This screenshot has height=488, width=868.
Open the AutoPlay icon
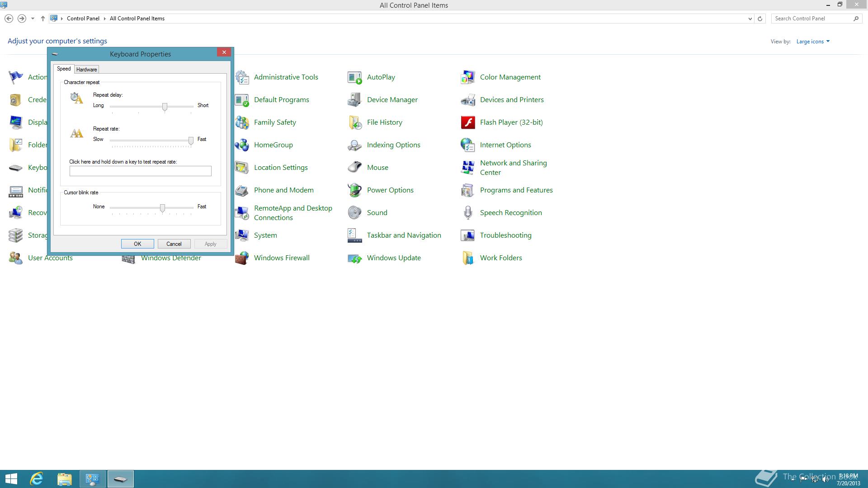click(355, 77)
